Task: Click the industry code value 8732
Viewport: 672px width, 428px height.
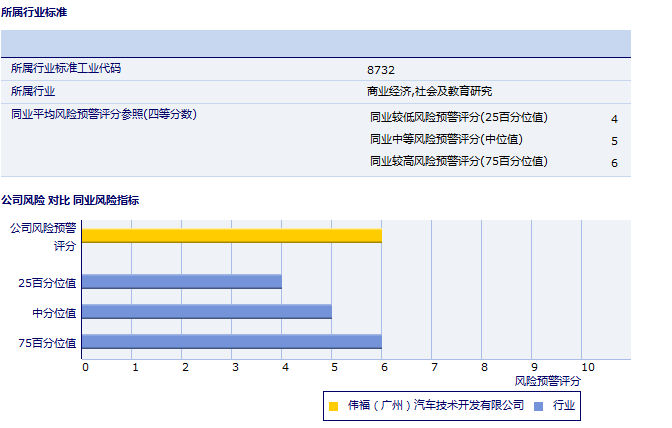Action: [x=381, y=70]
